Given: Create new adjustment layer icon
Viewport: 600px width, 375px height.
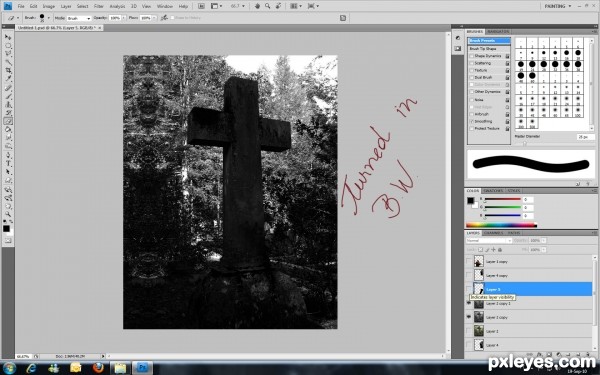Looking at the screenshot, I should tap(559, 354).
